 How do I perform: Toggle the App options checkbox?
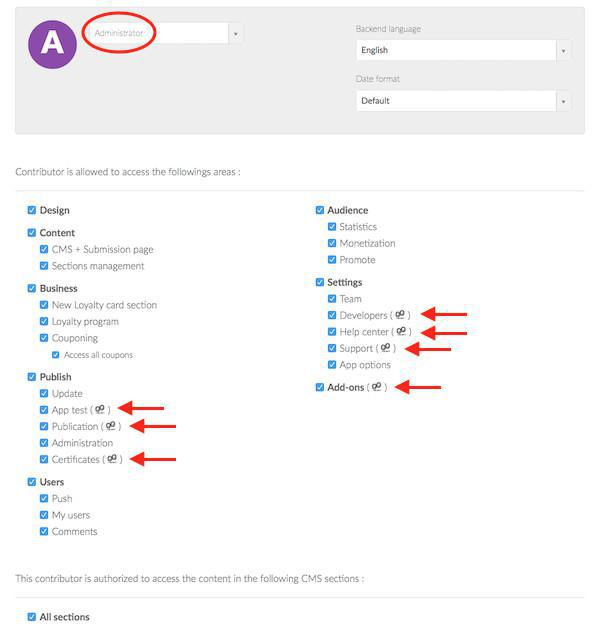click(x=332, y=365)
